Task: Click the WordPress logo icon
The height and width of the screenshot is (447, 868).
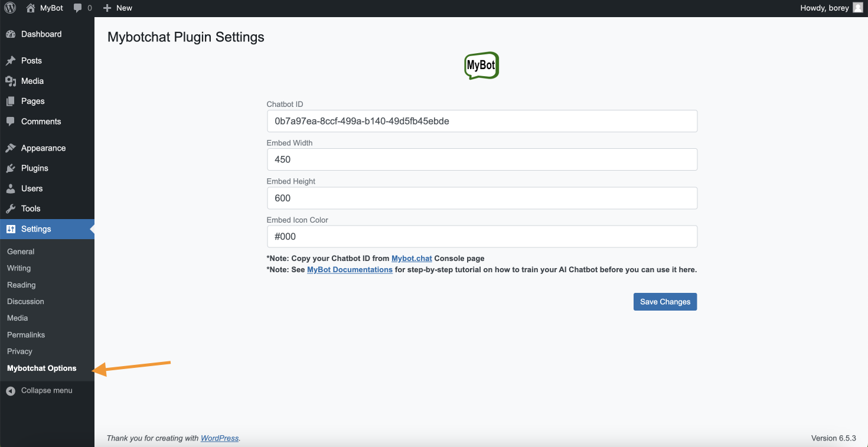Action: pyautogui.click(x=10, y=8)
